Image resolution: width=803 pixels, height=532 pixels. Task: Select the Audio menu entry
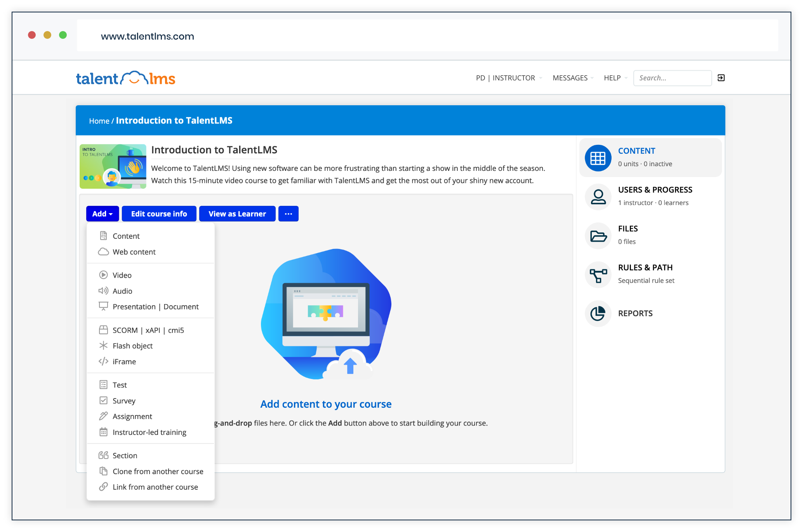(151, 291)
